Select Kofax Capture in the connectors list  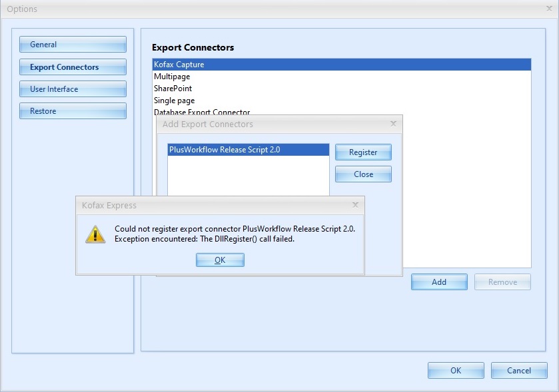click(x=342, y=65)
